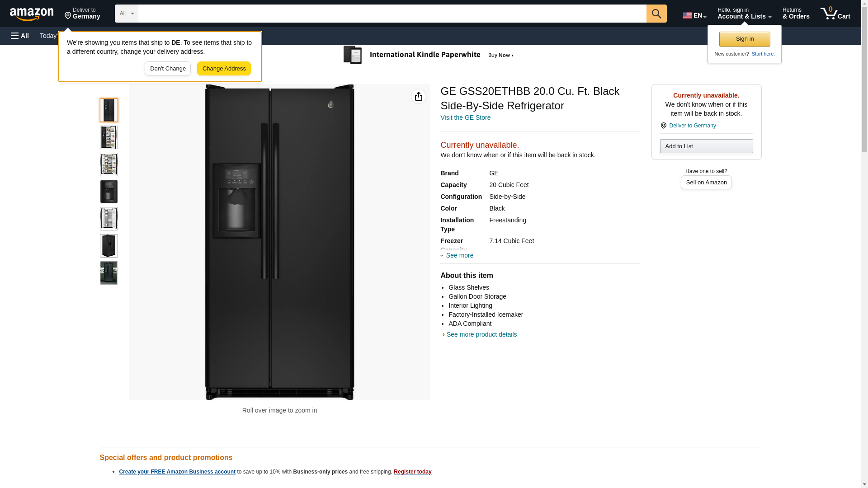
Task: Open Account & Lists menu
Action: (x=744, y=14)
